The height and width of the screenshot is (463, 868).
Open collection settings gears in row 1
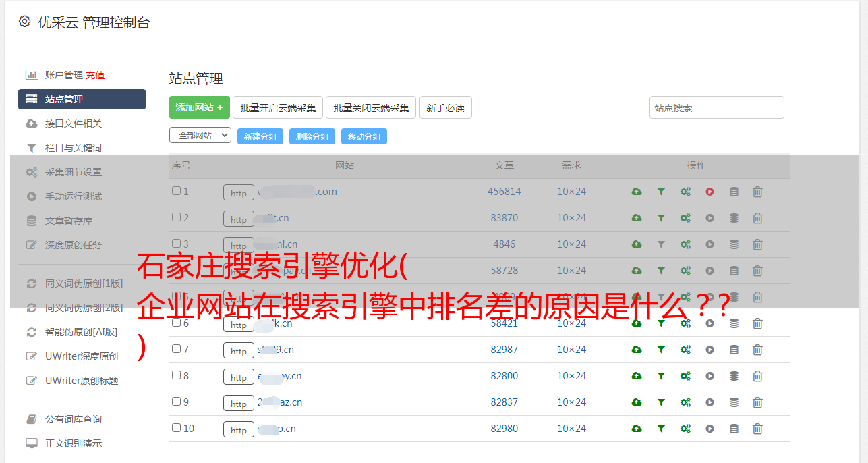(x=685, y=192)
